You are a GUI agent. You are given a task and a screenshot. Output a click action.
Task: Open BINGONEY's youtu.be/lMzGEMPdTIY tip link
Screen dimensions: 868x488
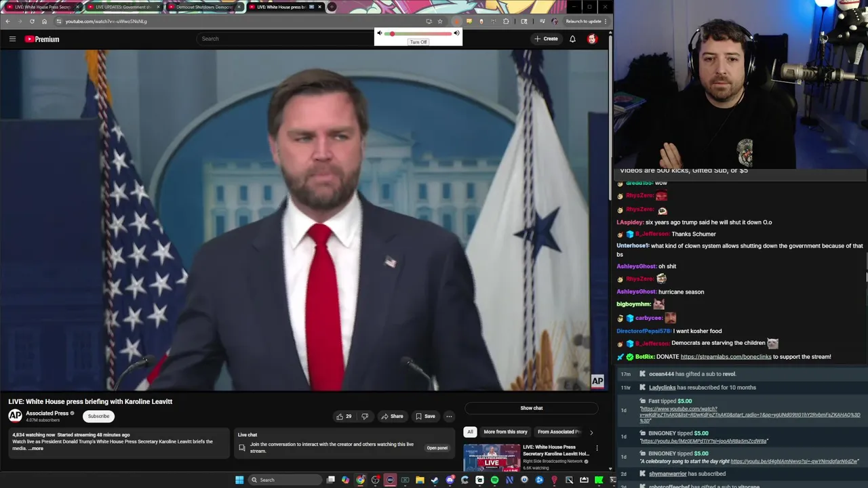pyautogui.click(x=704, y=441)
